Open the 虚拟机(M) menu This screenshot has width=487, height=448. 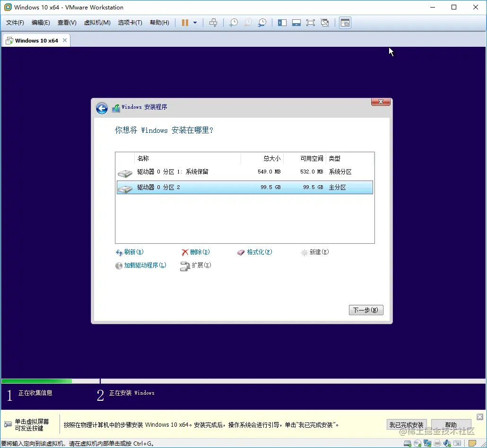97,23
